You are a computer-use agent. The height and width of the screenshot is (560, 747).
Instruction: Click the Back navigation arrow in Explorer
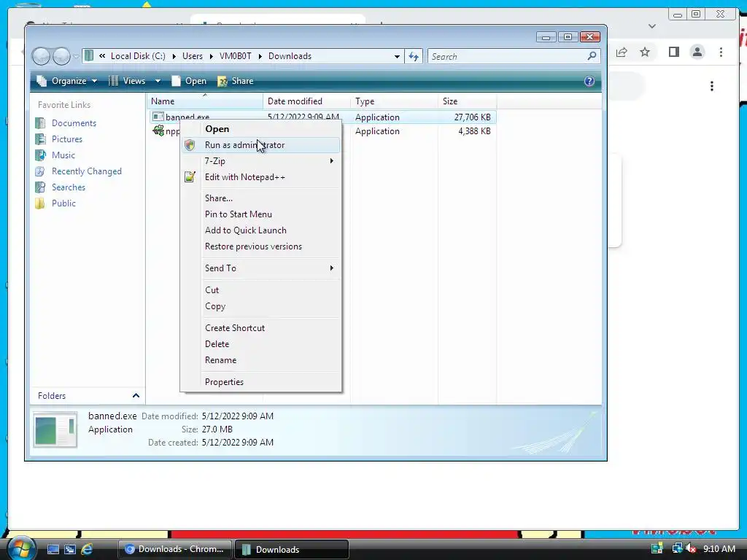41,56
